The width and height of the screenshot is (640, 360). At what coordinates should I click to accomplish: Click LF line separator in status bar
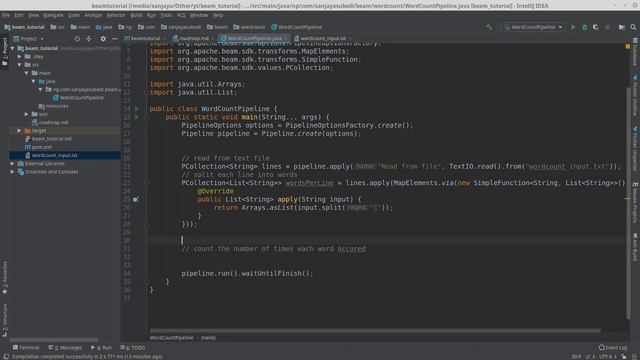point(590,356)
